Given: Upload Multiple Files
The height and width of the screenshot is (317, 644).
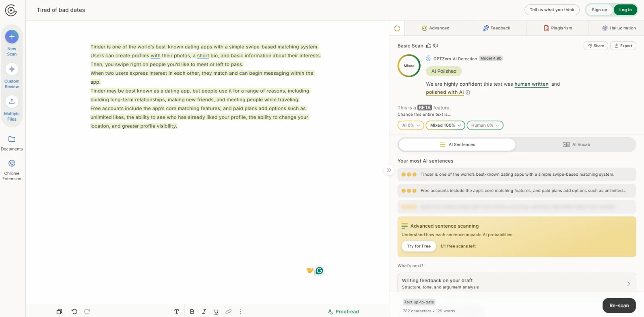Looking at the screenshot, I should pyautogui.click(x=12, y=109).
